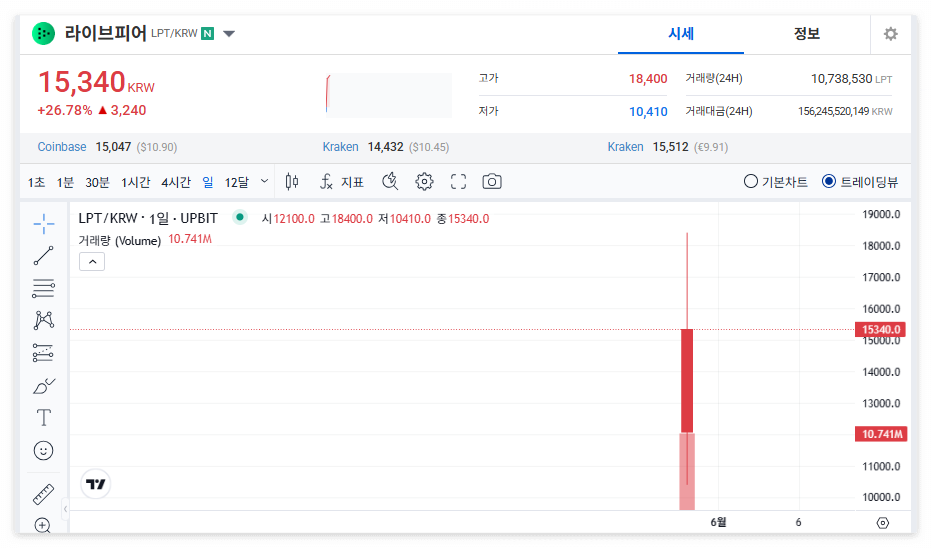932x548 pixels.
Task: Open the candlestick chart type icon
Action: 292,182
